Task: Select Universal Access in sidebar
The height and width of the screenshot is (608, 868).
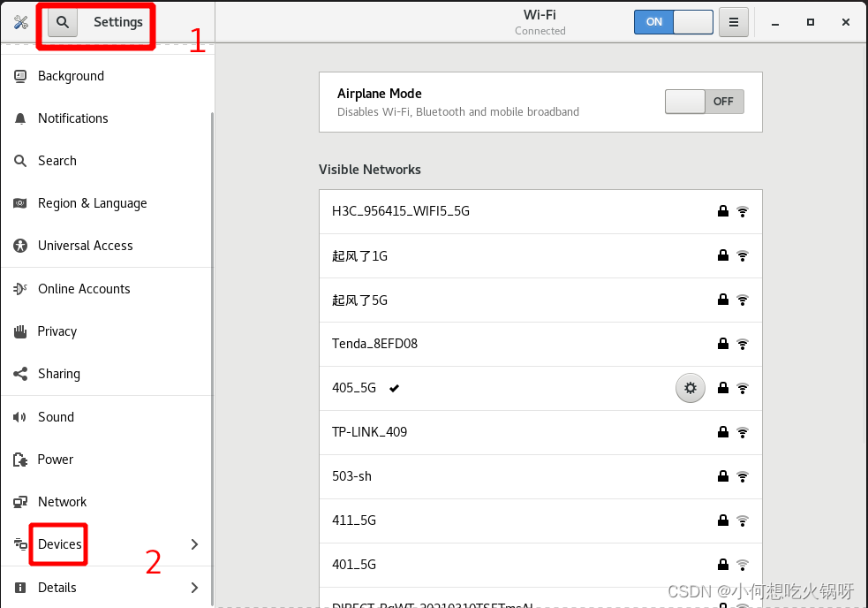Action: (x=20, y=246)
